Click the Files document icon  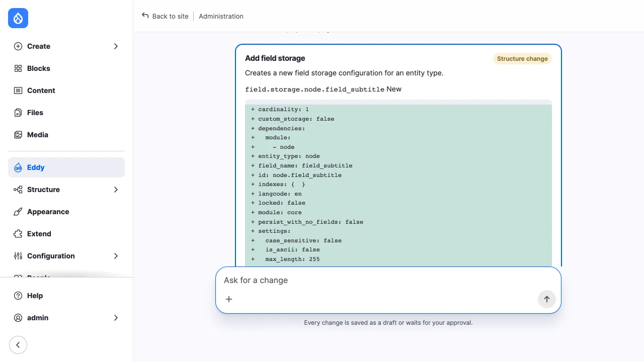click(x=18, y=113)
